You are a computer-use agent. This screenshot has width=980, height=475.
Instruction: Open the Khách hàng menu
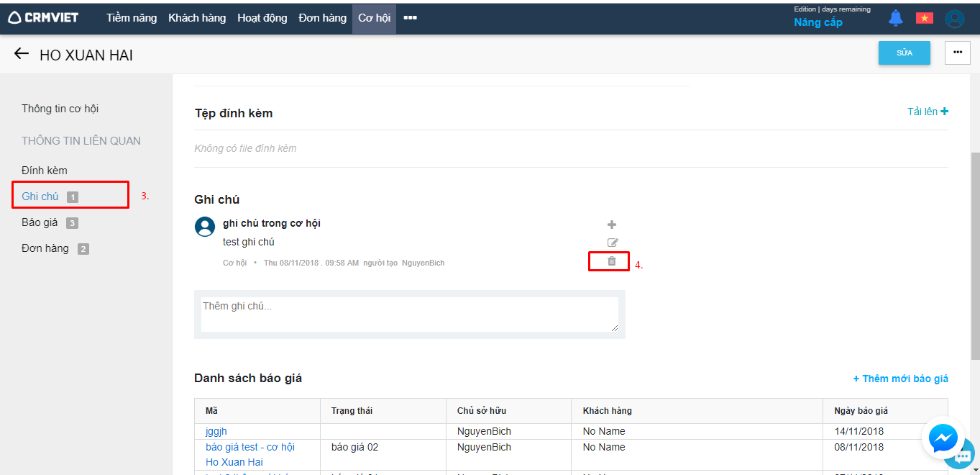197,18
